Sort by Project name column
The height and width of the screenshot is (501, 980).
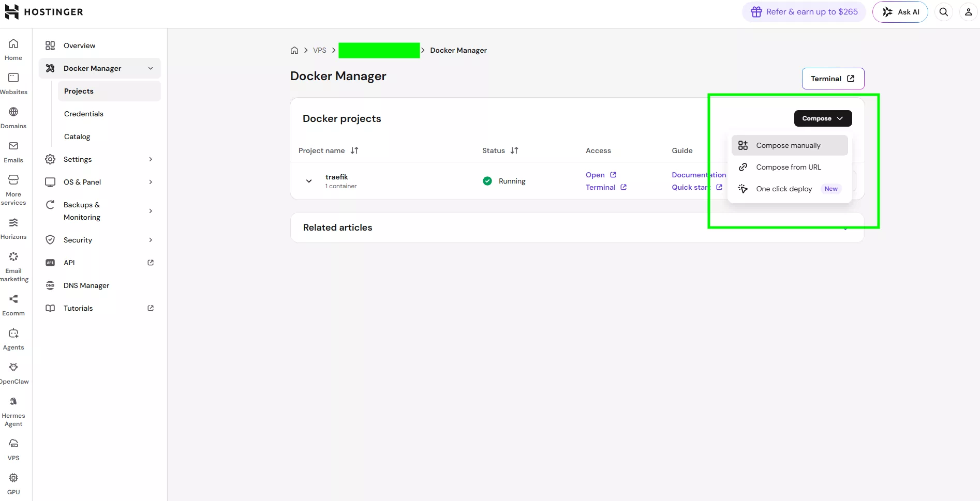[329, 150]
